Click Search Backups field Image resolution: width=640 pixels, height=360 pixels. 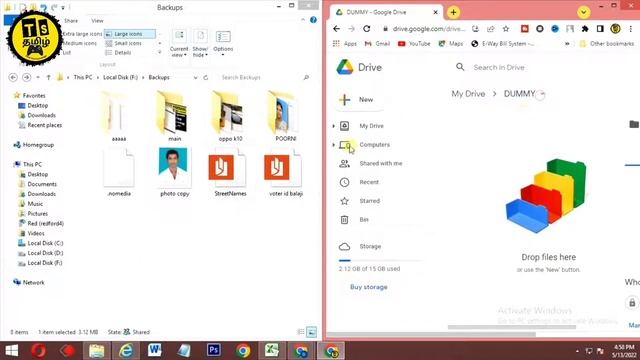coord(264,77)
